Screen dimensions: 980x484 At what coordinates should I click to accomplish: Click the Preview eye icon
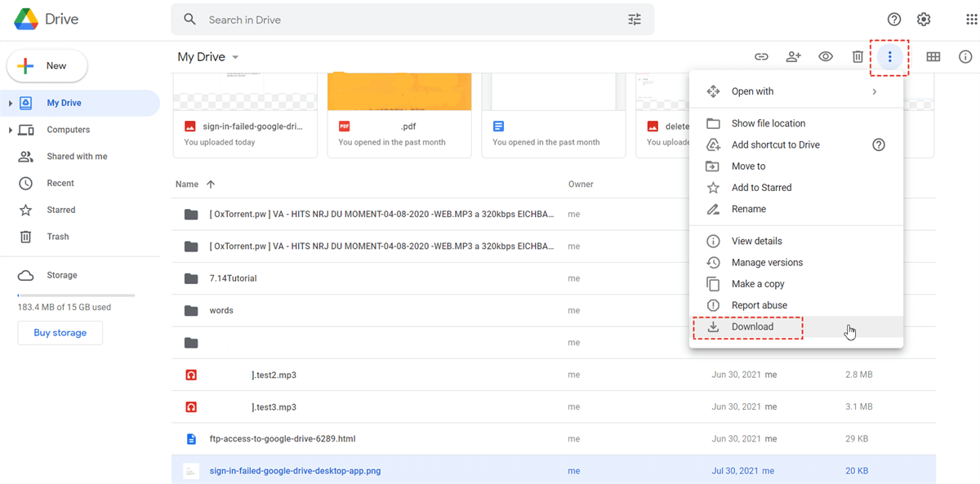826,57
